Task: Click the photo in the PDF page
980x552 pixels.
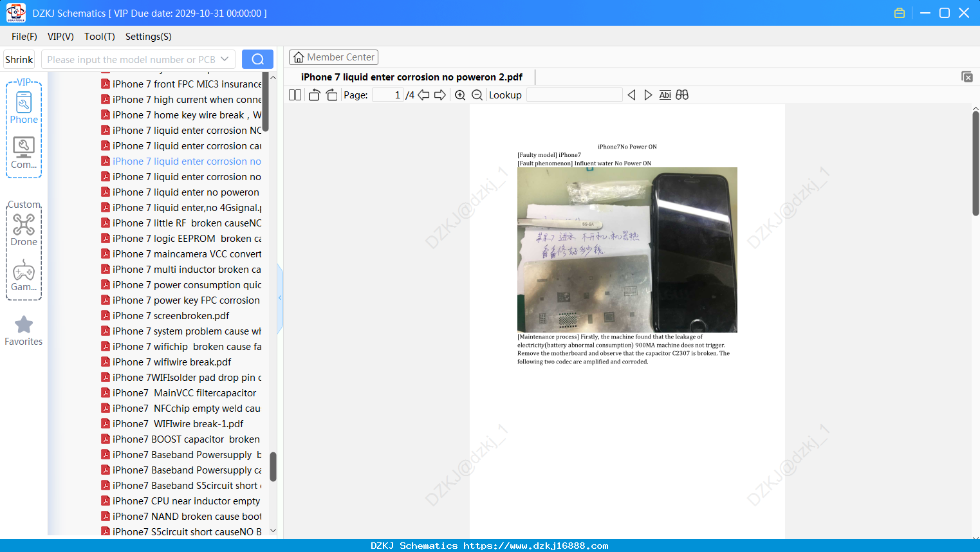Action: 627,250
